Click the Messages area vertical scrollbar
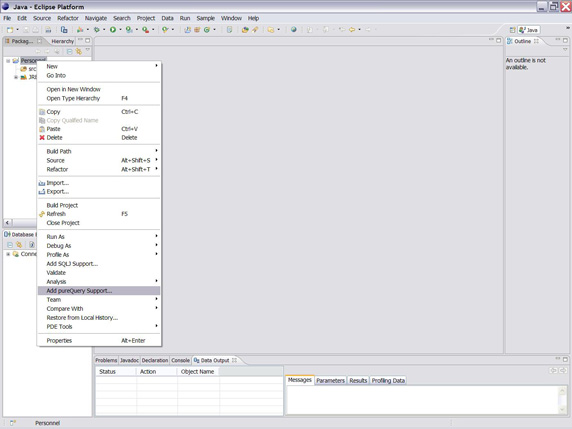Image resolution: width=572 pixels, height=429 pixels. pos(562,400)
